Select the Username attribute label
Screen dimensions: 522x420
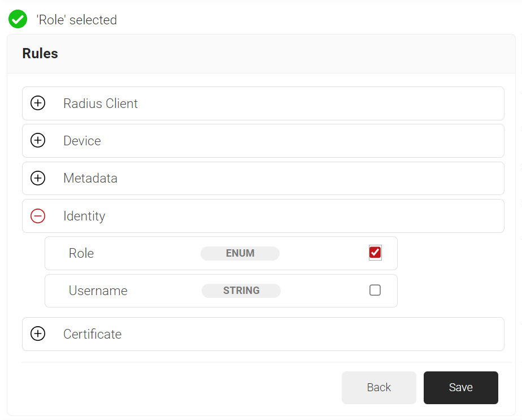coord(98,291)
